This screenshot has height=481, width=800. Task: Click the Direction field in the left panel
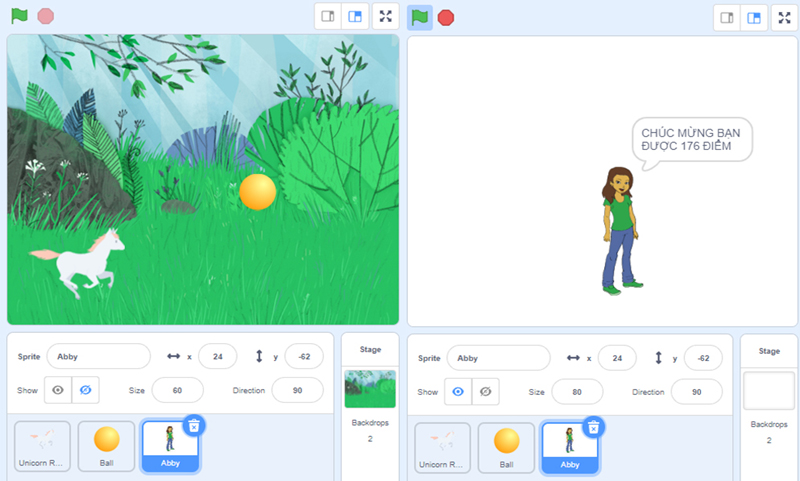tap(297, 390)
